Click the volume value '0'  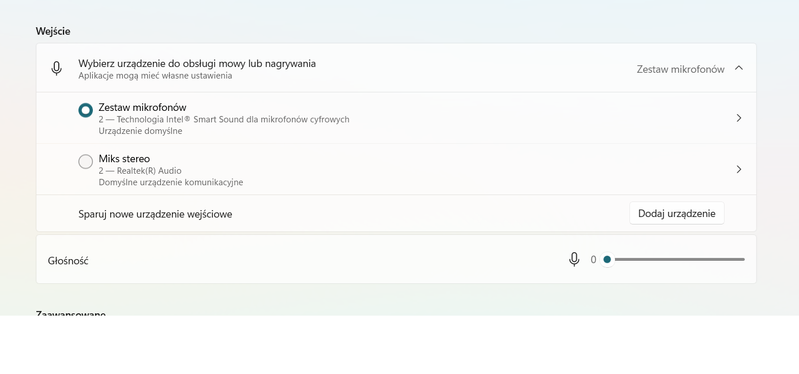[593, 260]
